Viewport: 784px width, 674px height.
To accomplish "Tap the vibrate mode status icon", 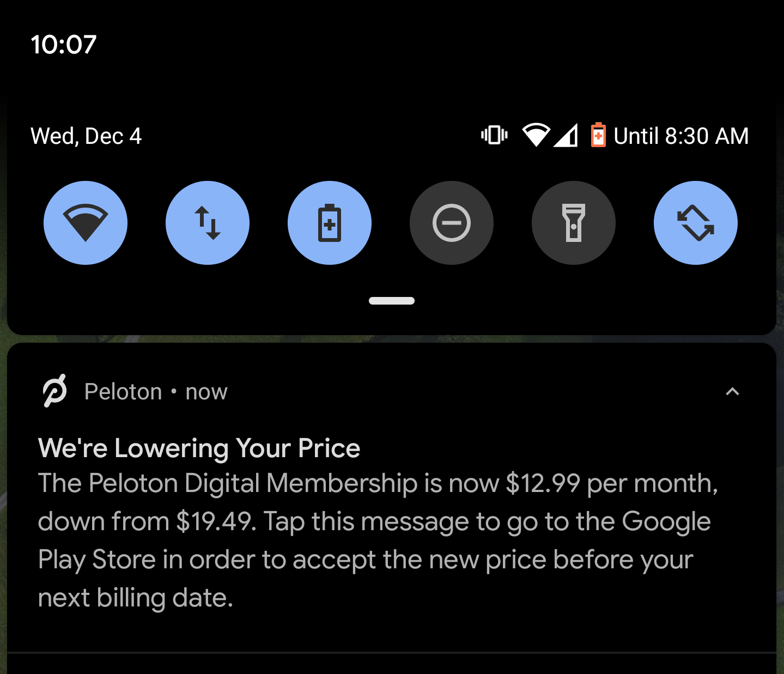I will (x=494, y=135).
